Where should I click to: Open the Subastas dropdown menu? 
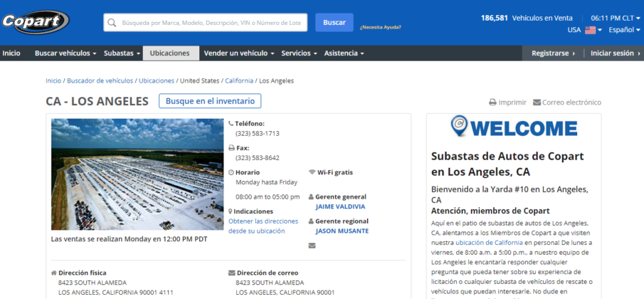click(121, 53)
